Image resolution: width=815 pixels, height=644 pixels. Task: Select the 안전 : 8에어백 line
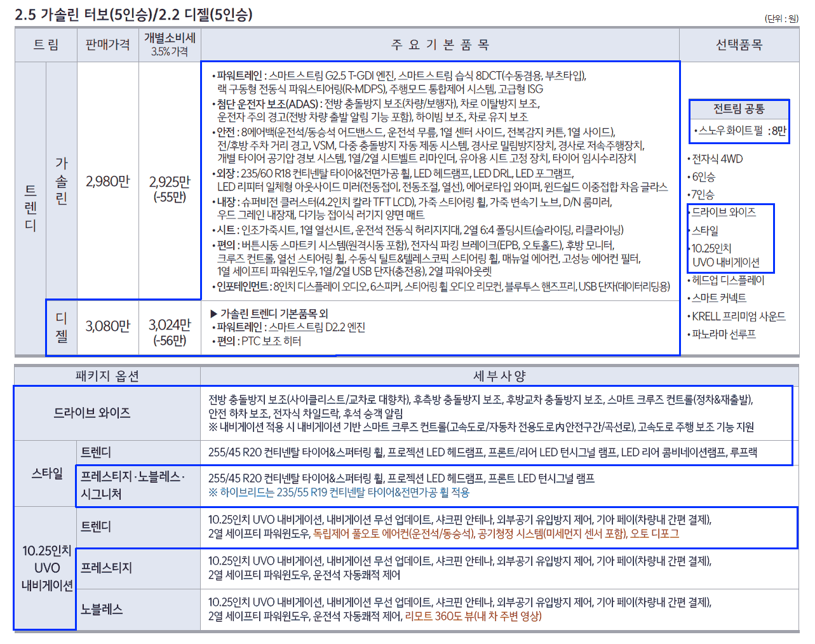coord(428,145)
